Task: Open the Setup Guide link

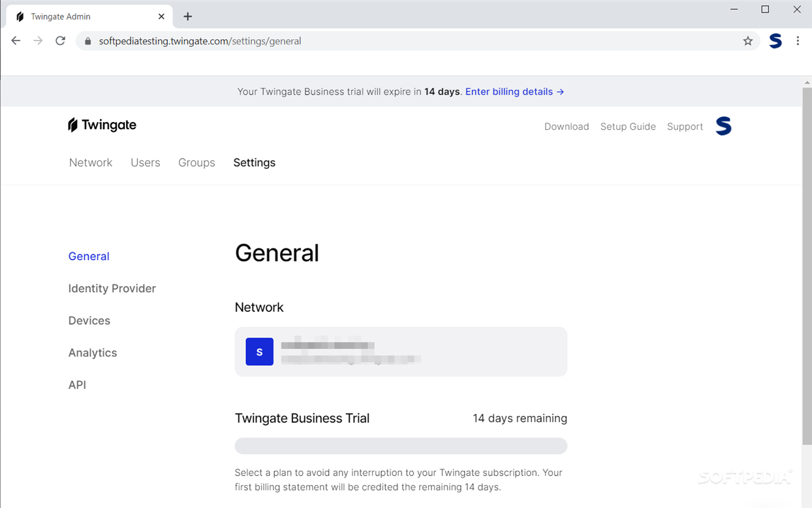Action: [x=628, y=127]
